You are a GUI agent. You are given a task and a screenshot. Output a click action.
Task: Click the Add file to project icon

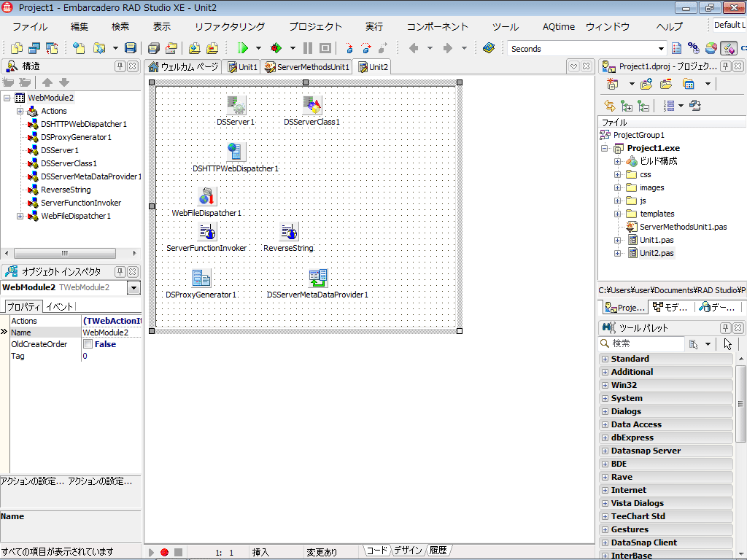(x=194, y=48)
